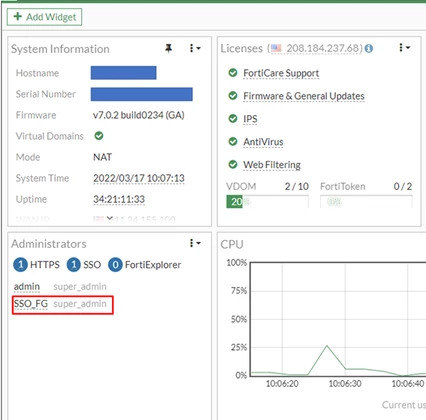Open the AntiVirus license link

pos(263,142)
